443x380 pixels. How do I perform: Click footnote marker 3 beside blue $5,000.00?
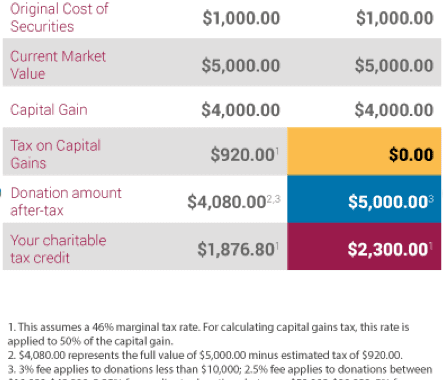431,199
